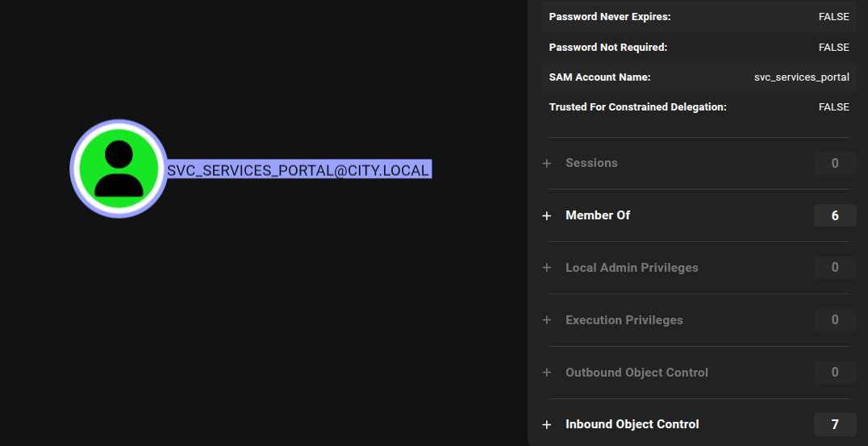This screenshot has width=868, height=446.
Task: Click the Inbound Object Control count of 7
Action: [835, 424]
